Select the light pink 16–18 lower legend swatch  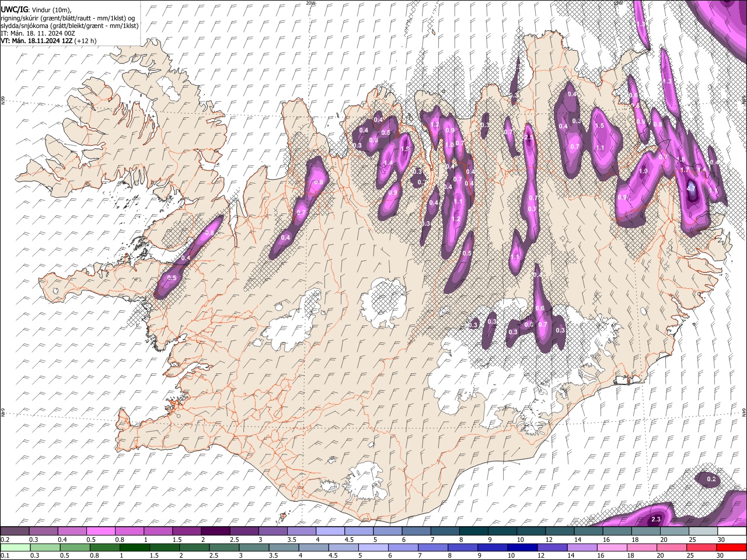pyautogui.click(x=612, y=547)
